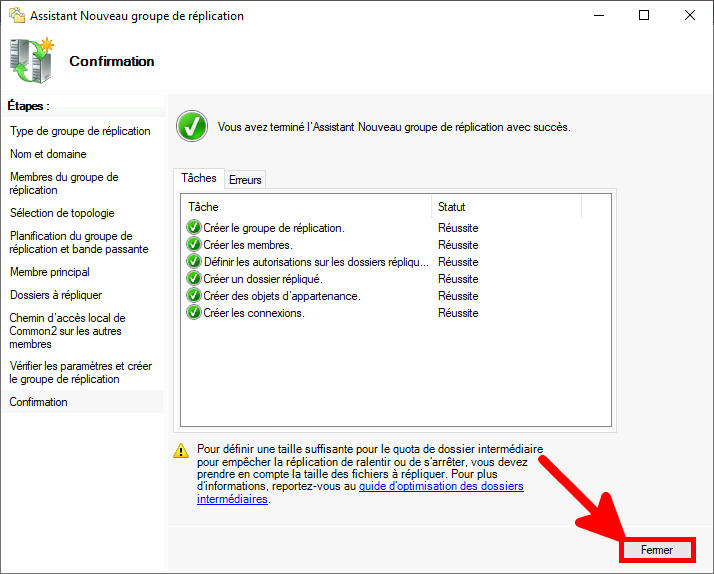Click step Membres du groupe de réplication

(64, 183)
